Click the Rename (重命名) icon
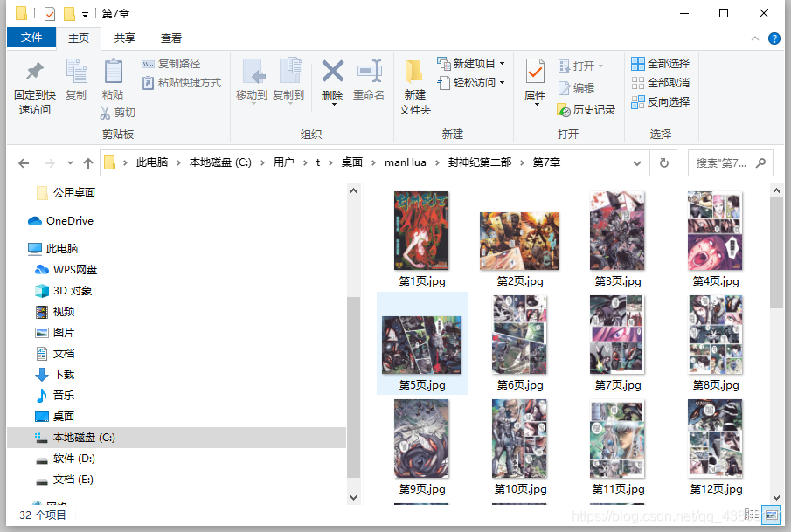Viewport: 791px width, 532px height. [x=369, y=71]
